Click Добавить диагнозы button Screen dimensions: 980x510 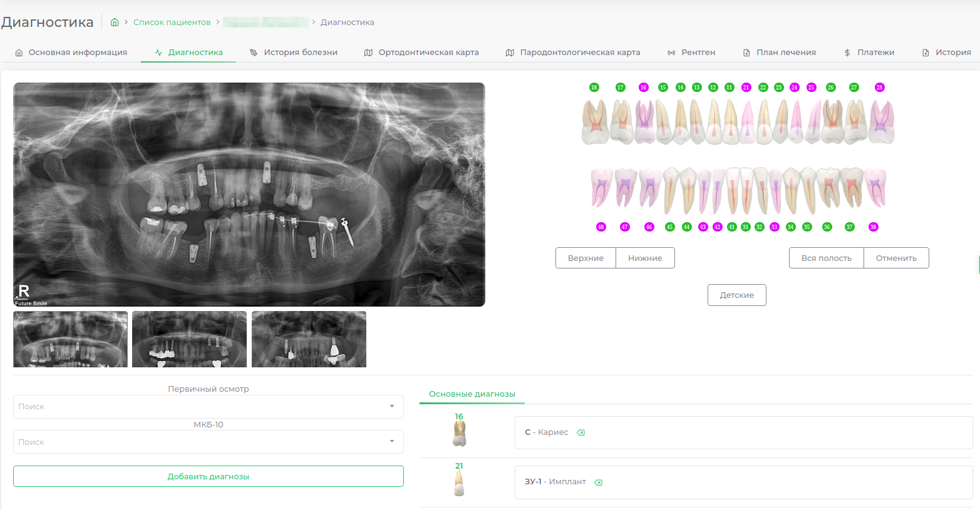[x=209, y=476]
